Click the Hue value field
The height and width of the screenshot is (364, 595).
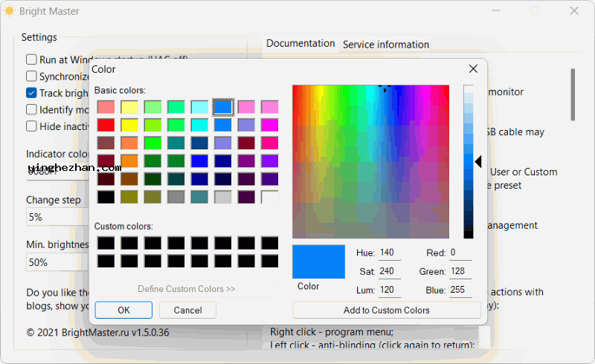point(390,253)
